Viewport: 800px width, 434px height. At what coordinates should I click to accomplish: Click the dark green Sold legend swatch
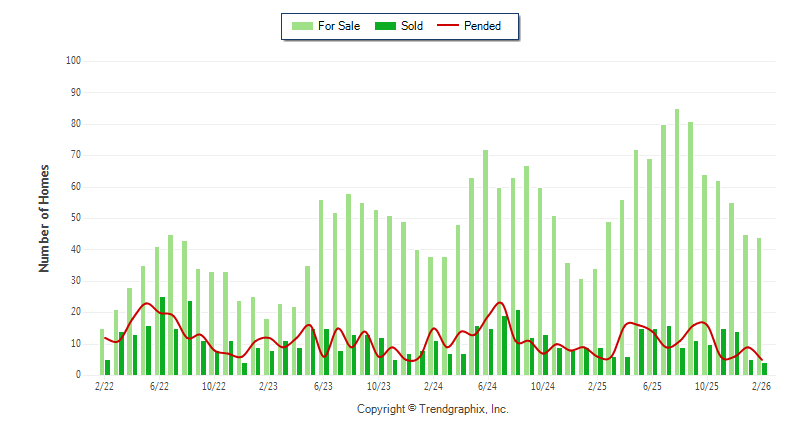point(385,26)
